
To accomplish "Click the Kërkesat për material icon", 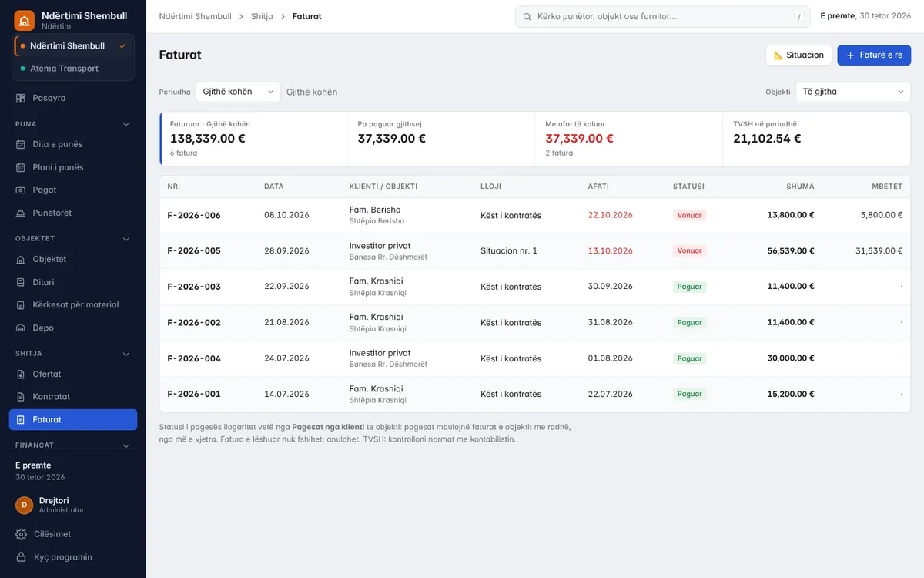I will point(21,304).
